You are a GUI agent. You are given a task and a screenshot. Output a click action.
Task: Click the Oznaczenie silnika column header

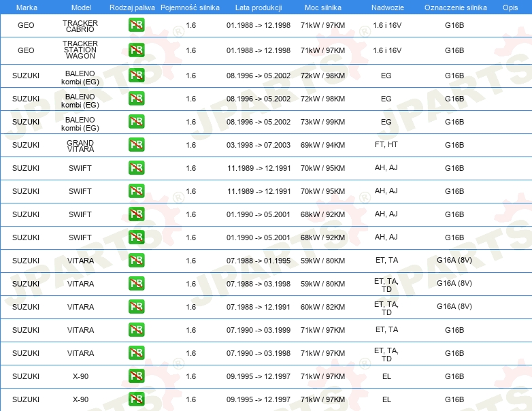pyautogui.click(x=456, y=7)
